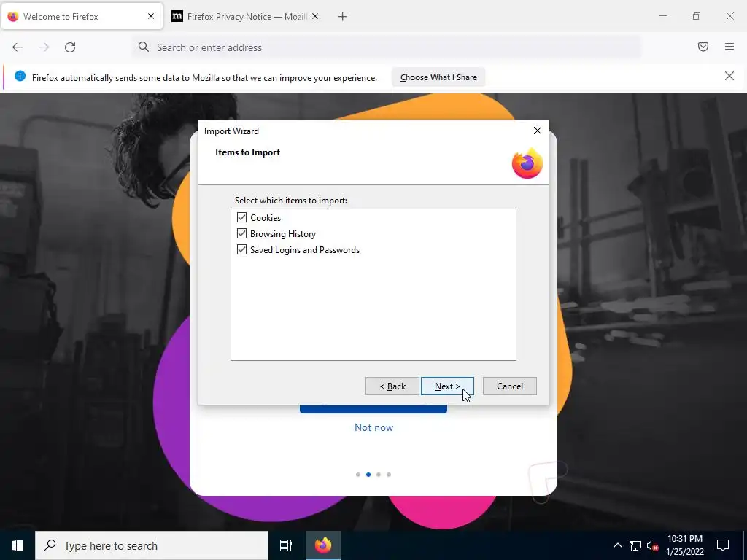Click the Back button in Import Wizard
The width and height of the screenshot is (747, 560).
point(392,386)
